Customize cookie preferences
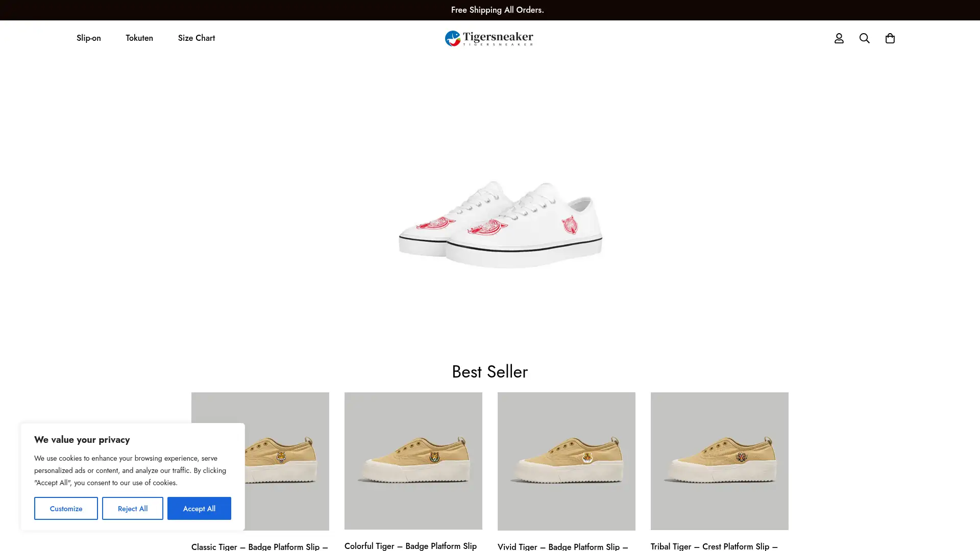 (65, 508)
